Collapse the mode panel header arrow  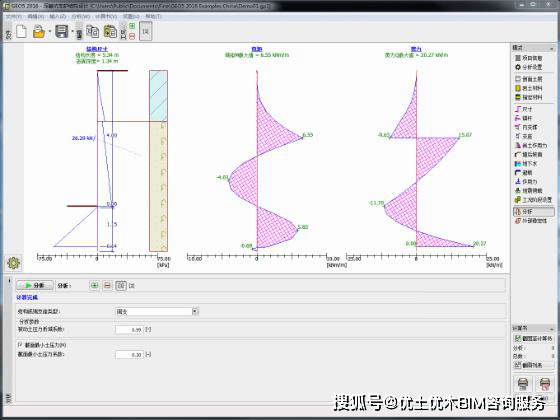click(x=551, y=48)
